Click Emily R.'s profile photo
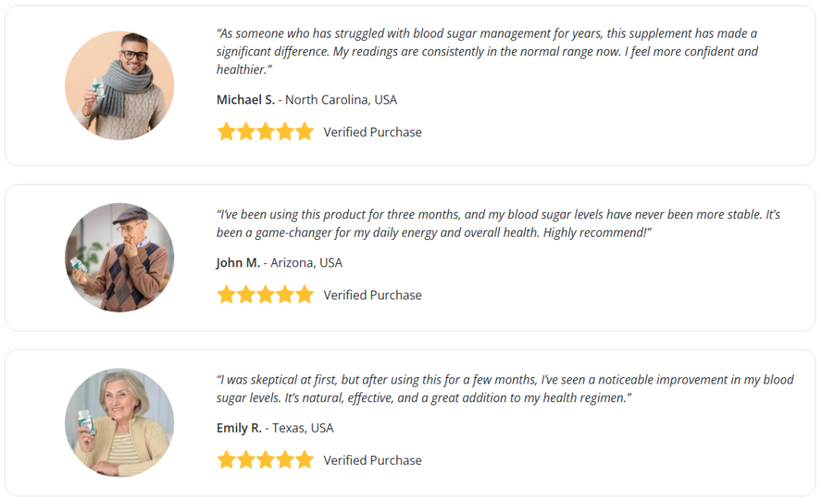822x504 pixels. point(119,423)
